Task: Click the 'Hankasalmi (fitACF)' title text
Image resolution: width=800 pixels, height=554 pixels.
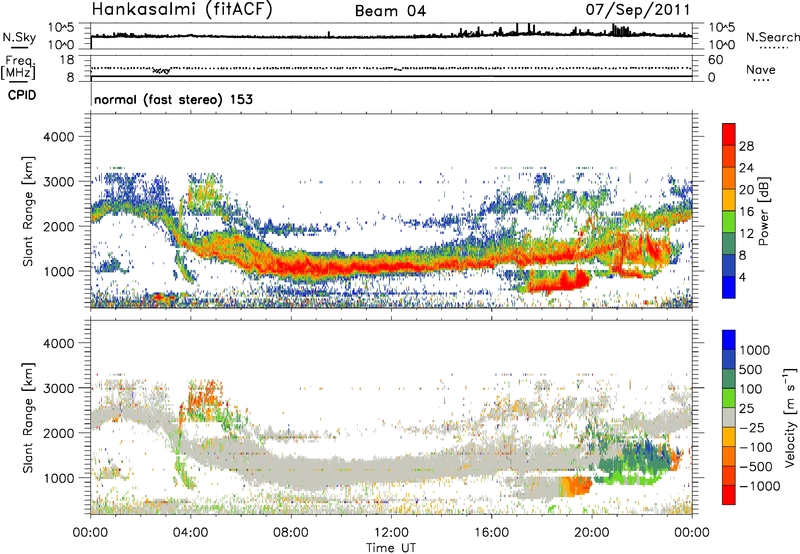Action: [x=182, y=9]
